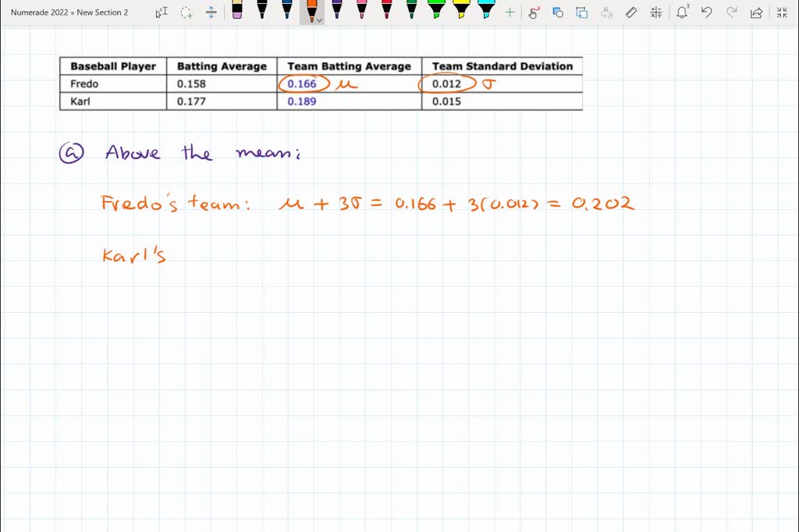
Task: Open Numerade 2022 notebook breadcrumb
Action: 37,12
